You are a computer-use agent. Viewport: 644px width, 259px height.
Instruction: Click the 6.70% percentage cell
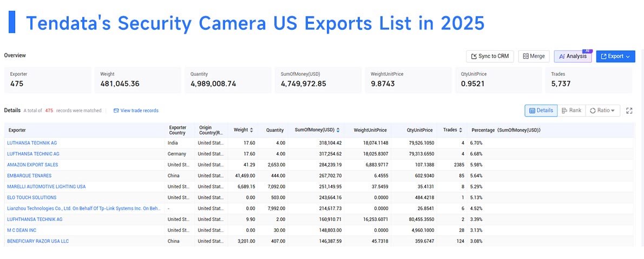pyautogui.click(x=476, y=143)
